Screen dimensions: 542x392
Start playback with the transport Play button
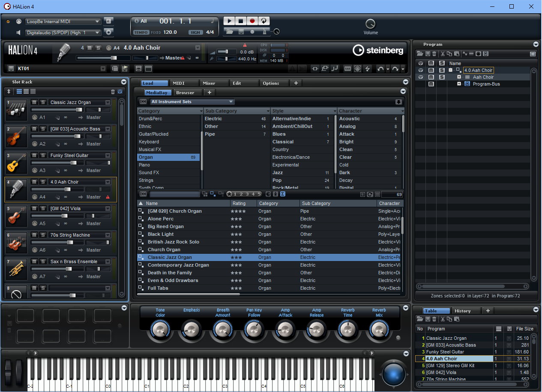pyautogui.click(x=229, y=21)
